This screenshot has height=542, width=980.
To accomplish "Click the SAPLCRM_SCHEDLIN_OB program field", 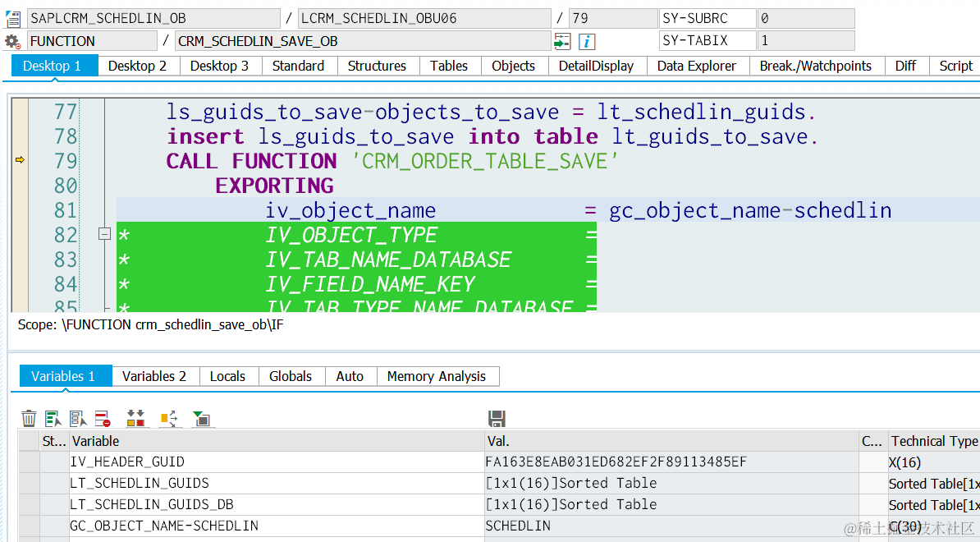I will (153, 18).
